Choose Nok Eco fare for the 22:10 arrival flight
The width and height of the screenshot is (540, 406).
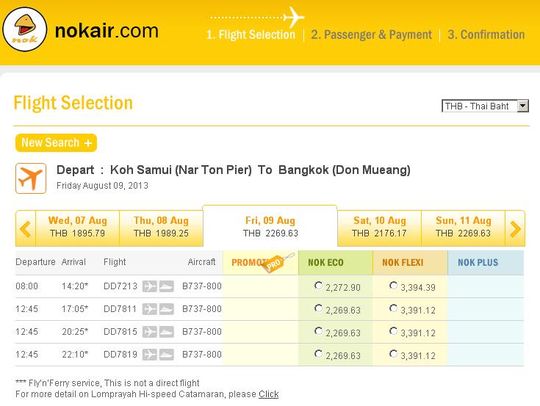(319, 354)
